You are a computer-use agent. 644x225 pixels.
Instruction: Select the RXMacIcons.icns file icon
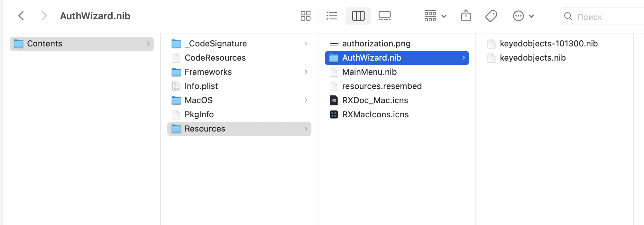pyautogui.click(x=334, y=114)
